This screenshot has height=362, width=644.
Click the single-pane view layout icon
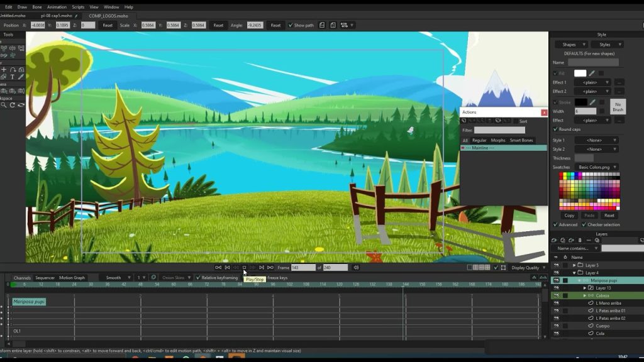coord(469,268)
